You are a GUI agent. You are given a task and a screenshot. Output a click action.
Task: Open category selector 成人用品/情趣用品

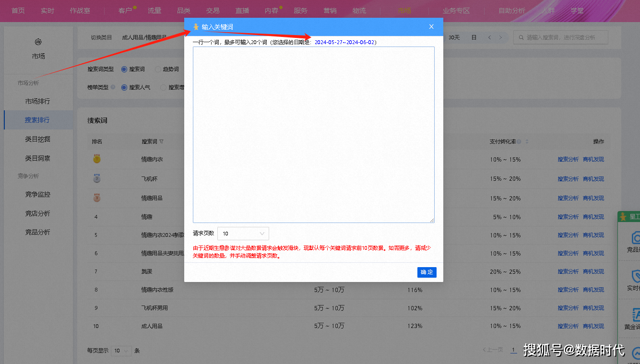pos(144,37)
